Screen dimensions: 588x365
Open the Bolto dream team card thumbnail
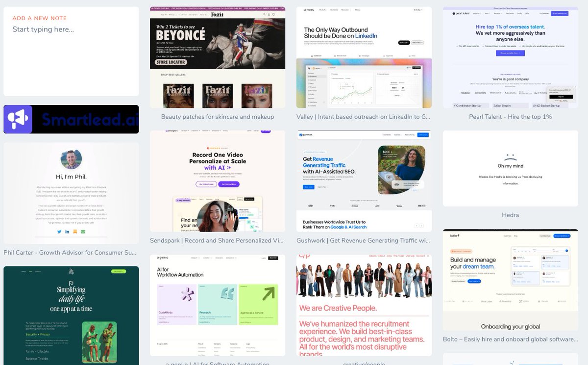(511, 280)
